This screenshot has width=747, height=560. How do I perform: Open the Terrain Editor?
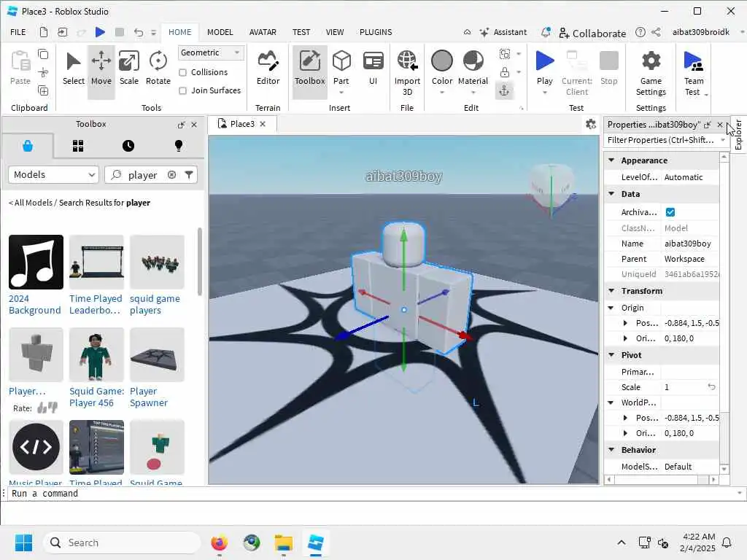pos(268,69)
